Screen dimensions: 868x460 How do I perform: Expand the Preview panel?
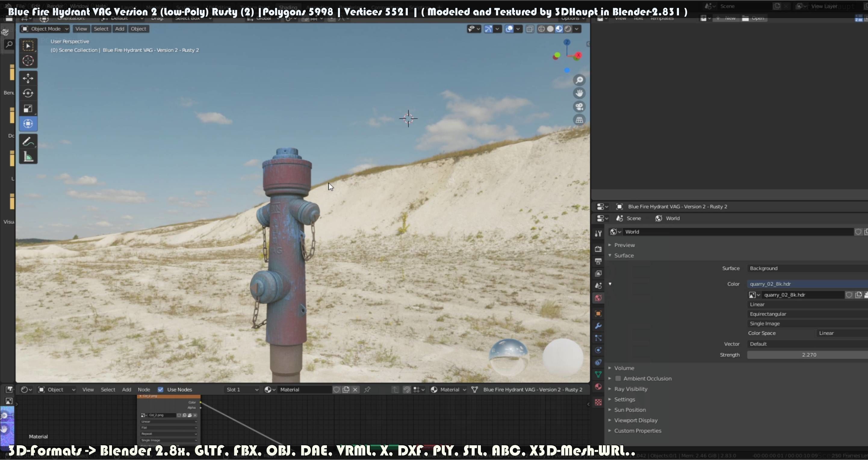pos(624,245)
